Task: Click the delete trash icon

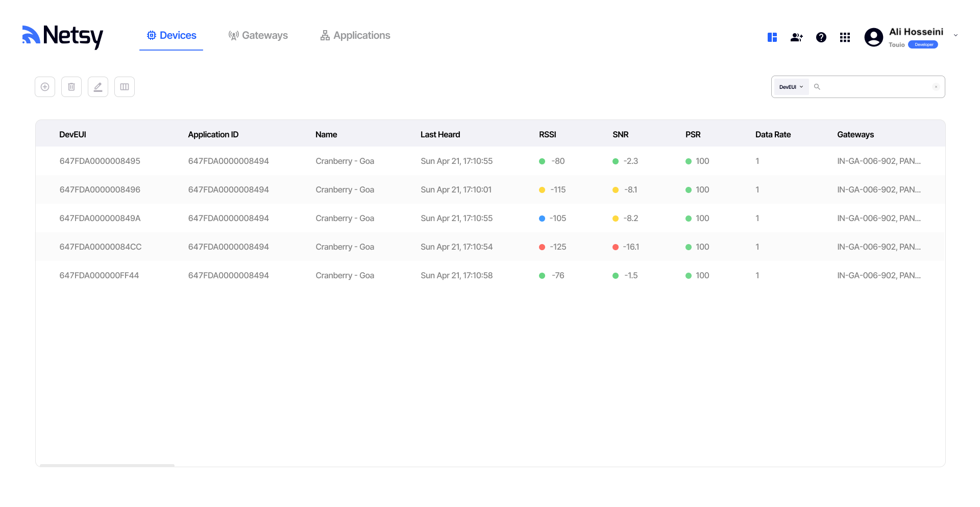Action: coord(71,87)
